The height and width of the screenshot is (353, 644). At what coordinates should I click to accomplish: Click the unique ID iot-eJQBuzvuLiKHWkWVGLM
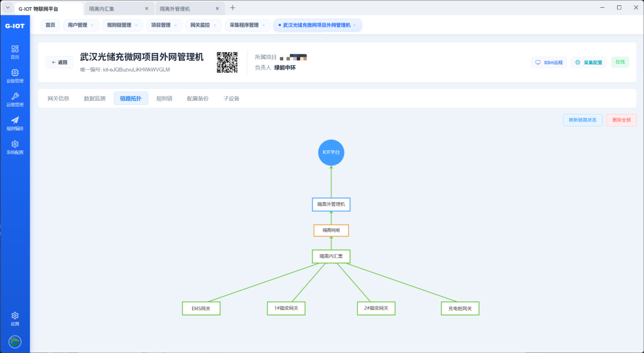[x=137, y=70]
